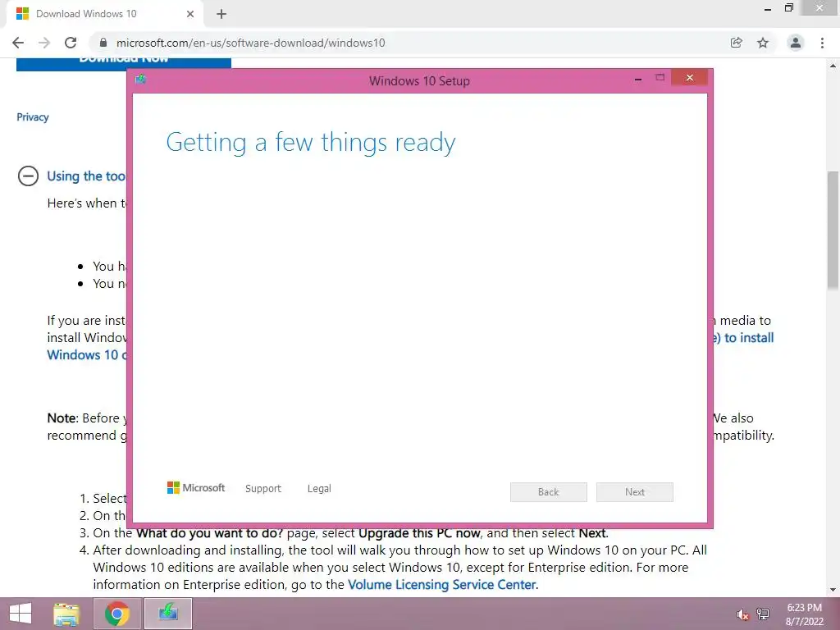This screenshot has height=630, width=840.
Task: Open the Support link in Setup
Action: 263,489
